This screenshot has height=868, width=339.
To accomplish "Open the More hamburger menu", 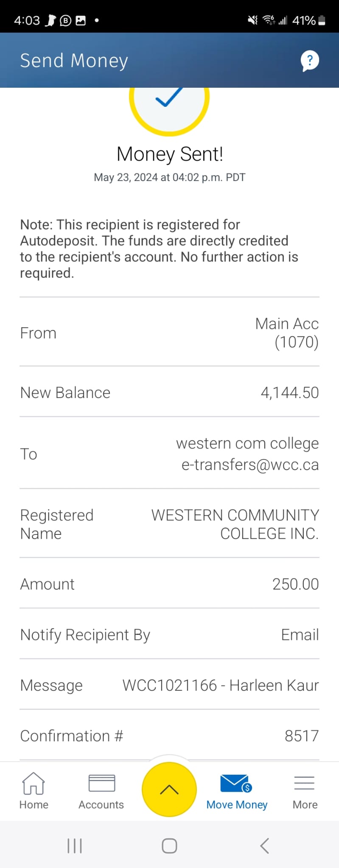I will coord(304,783).
